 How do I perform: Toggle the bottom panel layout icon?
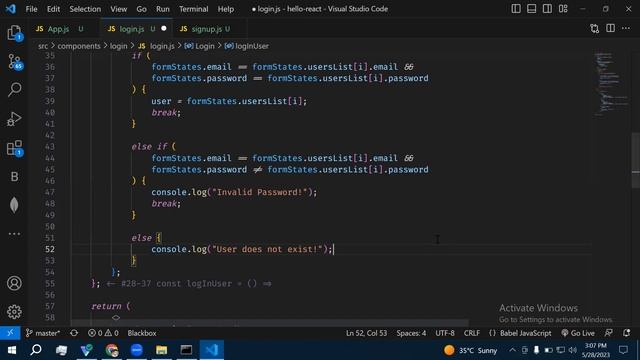pos(531,9)
